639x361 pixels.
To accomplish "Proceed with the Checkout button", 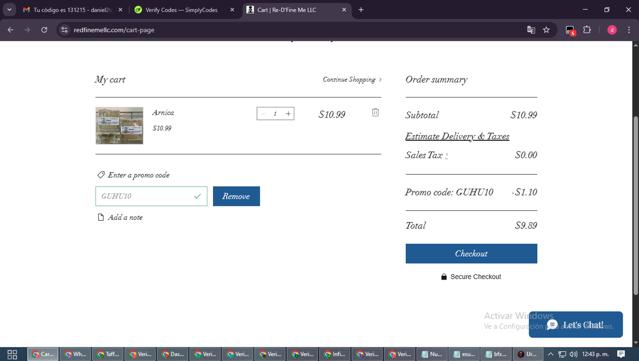I will [x=471, y=253].
